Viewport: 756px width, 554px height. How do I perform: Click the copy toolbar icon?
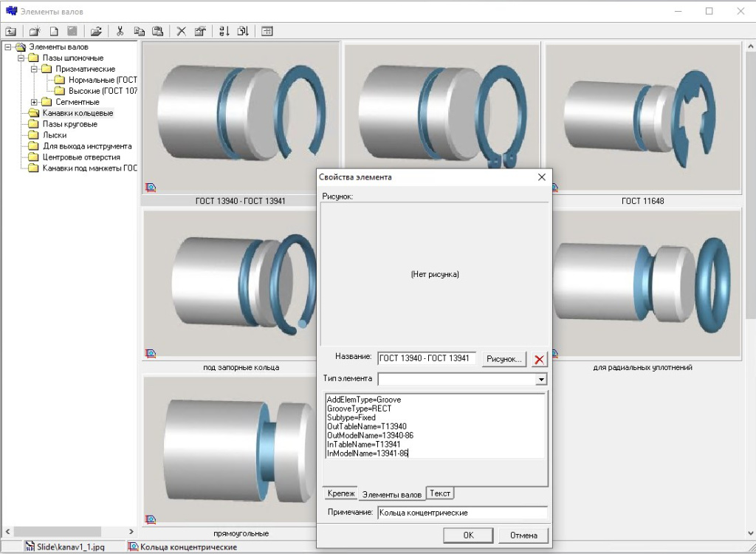(x=139, y=31)
